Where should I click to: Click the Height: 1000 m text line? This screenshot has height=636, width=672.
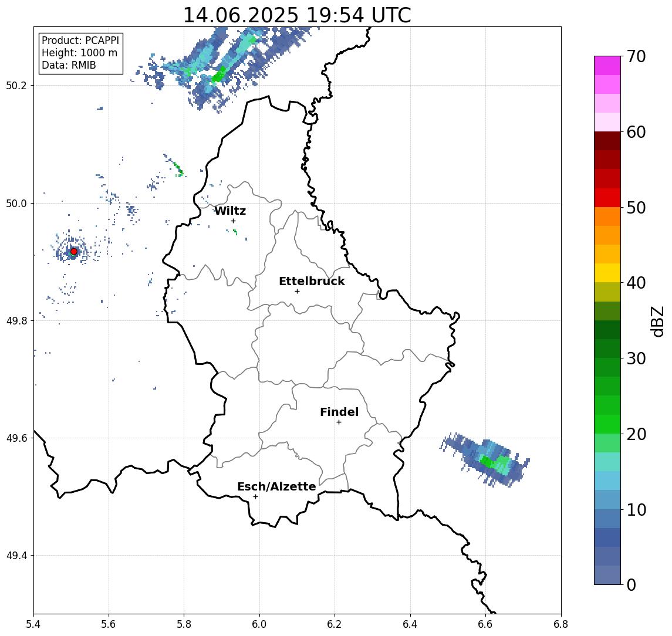(x=79, y=53)
